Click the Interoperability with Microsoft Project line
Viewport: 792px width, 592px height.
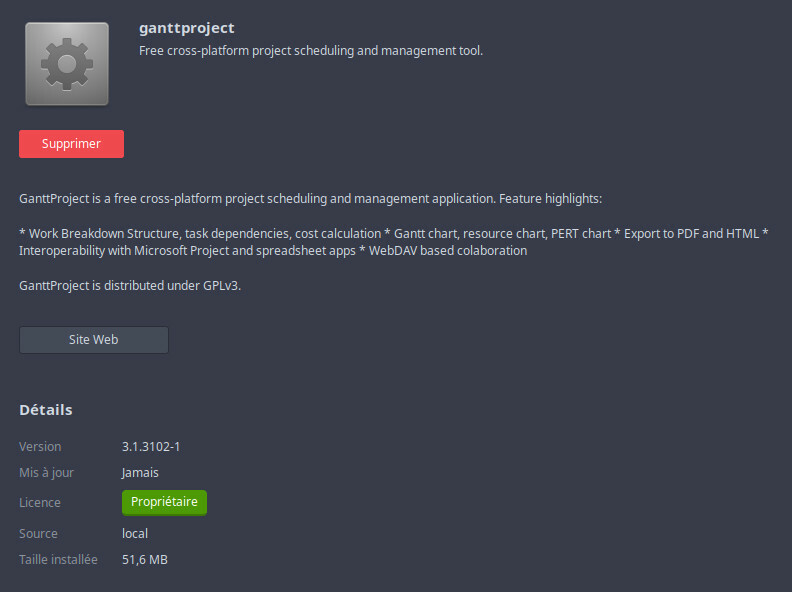click(272, 251)
